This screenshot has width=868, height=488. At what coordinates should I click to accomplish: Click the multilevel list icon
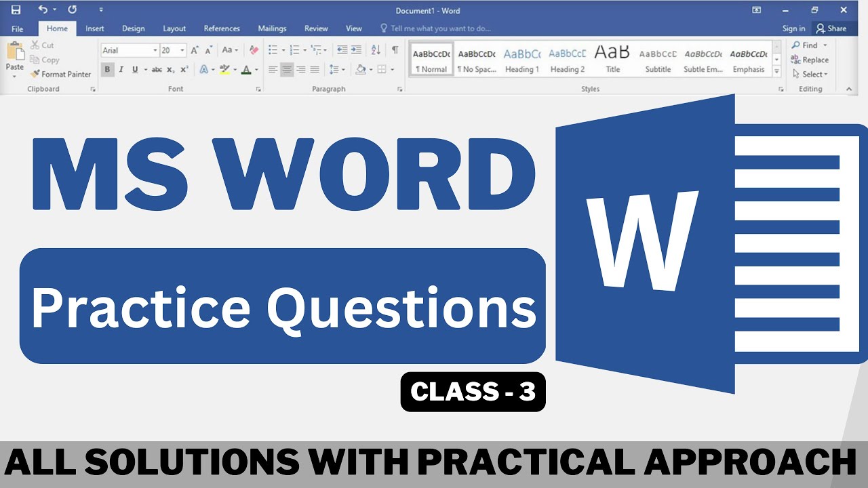(315, 50)
